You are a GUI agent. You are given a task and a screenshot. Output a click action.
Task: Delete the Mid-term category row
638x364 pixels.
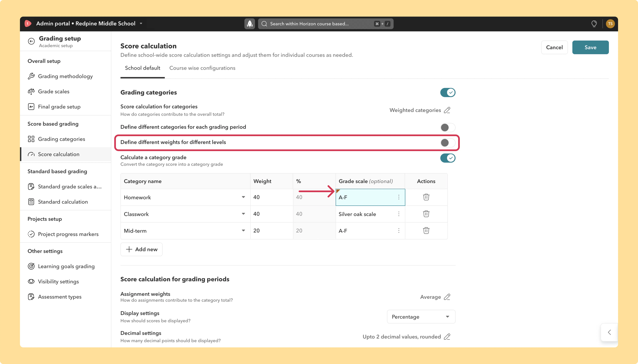click(x=426, y=230)
